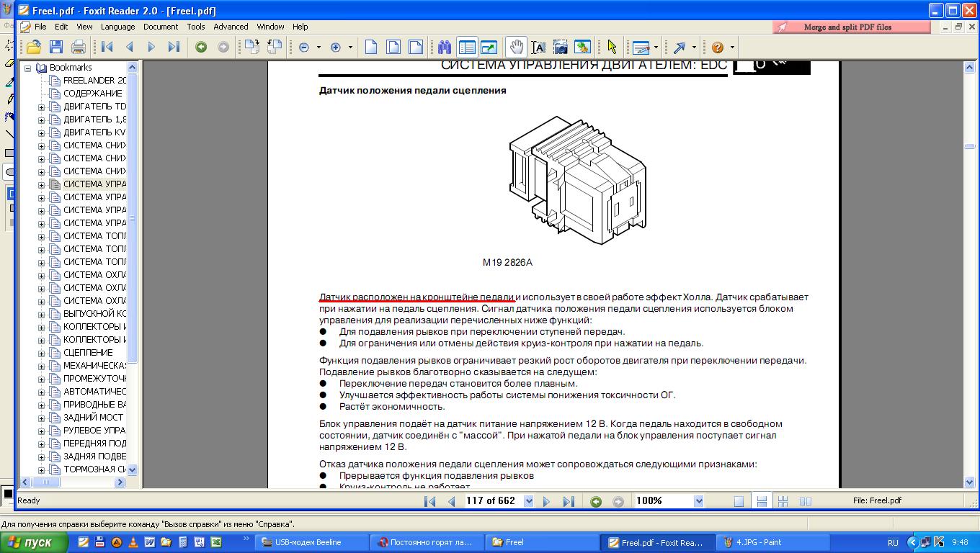Open Help via the question mark icon
Viewport: 980px width, 553px height.
pos(718,48)
